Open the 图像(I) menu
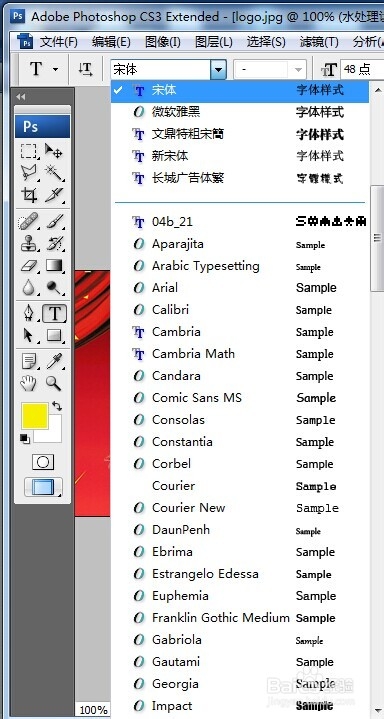384x719 pixels. coord(162,42)
